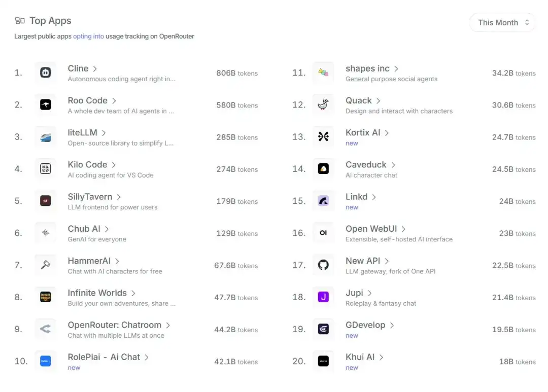Click the shapes inc app icon

point(323,73)
